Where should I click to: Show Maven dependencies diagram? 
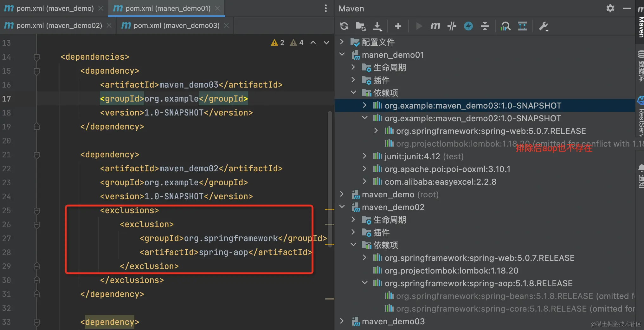point(506,26)
